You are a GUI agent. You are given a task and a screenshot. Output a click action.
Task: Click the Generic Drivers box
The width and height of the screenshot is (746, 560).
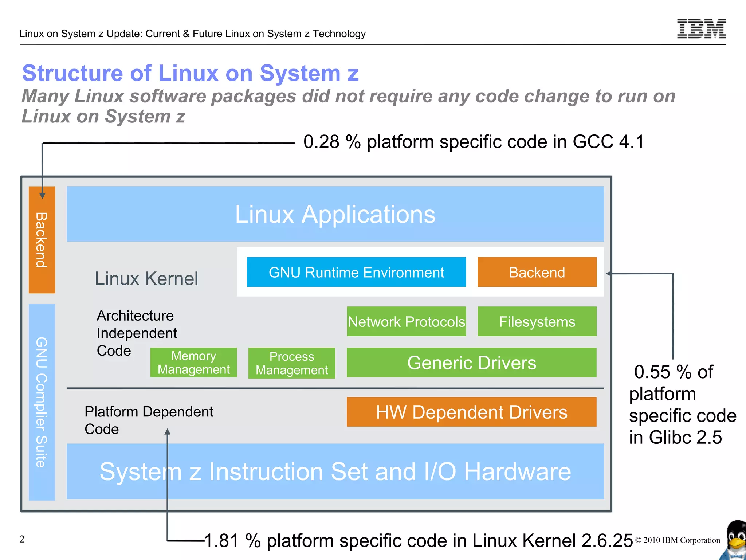(471, 363)
